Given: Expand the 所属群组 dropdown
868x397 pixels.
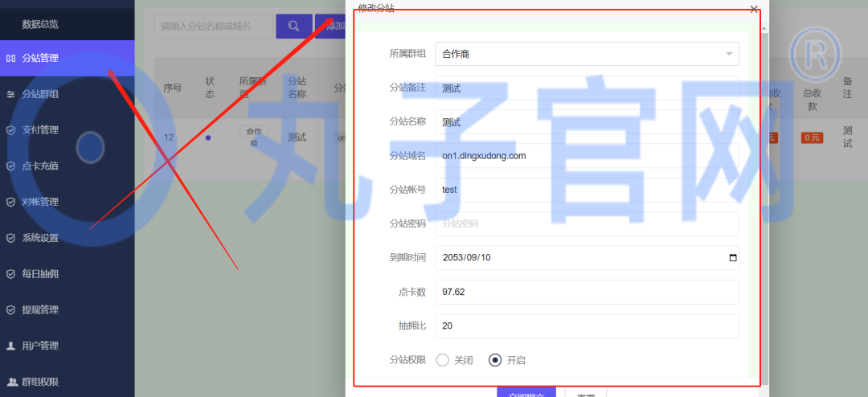Looking at the screenshot, I should [x=587, y=55].
